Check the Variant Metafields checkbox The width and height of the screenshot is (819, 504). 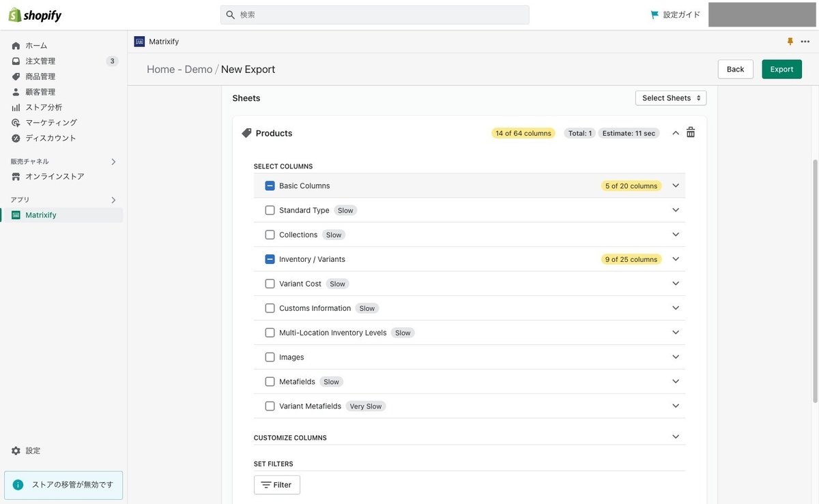tap(268, 404)
